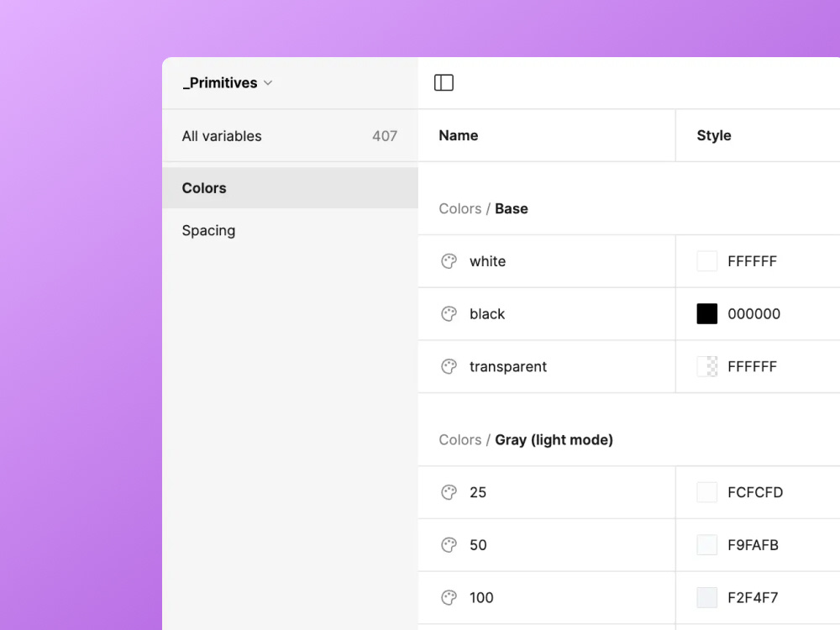Viewport: 840px width, 630px height.
Task: Select the Spacing group
Action: [x=290, y=230]
